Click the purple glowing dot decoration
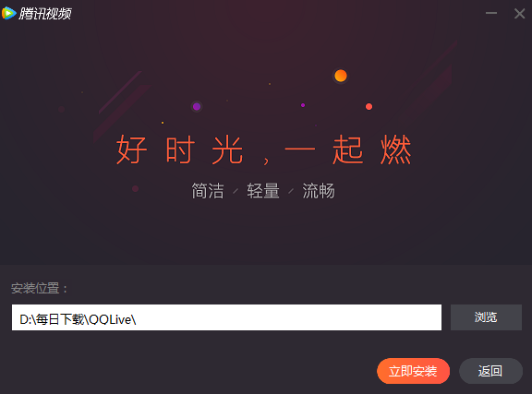This screenshot has width=532, height=394. (197, 107)
